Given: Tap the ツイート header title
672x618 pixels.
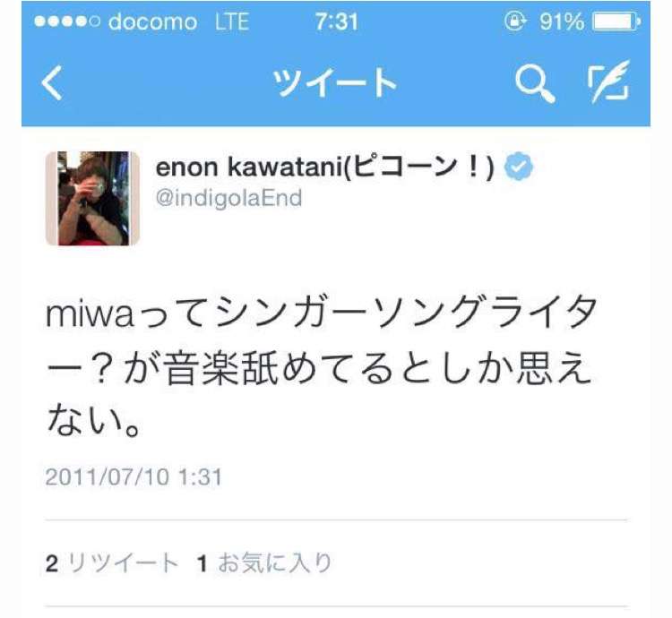Looking at the screenshot, I should [x=335, y=83].
